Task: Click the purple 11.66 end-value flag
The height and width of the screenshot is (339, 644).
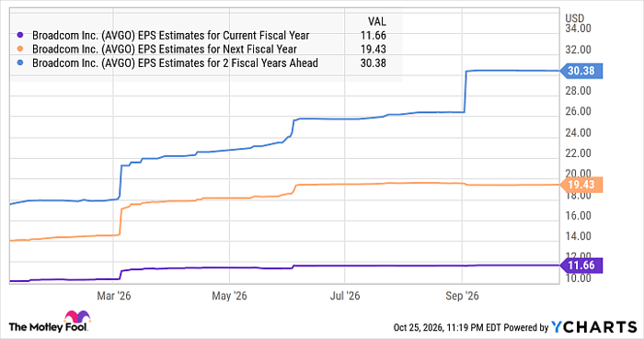Action: 581,266
